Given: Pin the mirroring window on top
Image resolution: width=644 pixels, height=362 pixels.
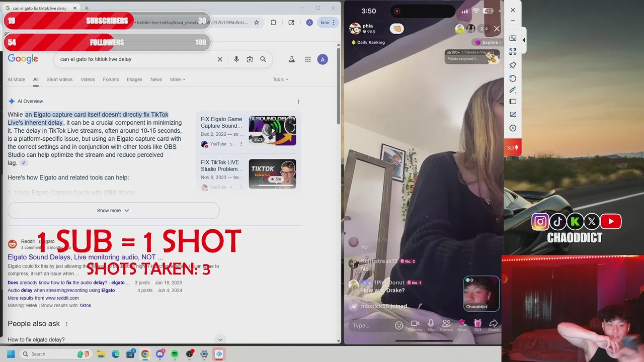Looking at the screenshot, I should [513, 65].
